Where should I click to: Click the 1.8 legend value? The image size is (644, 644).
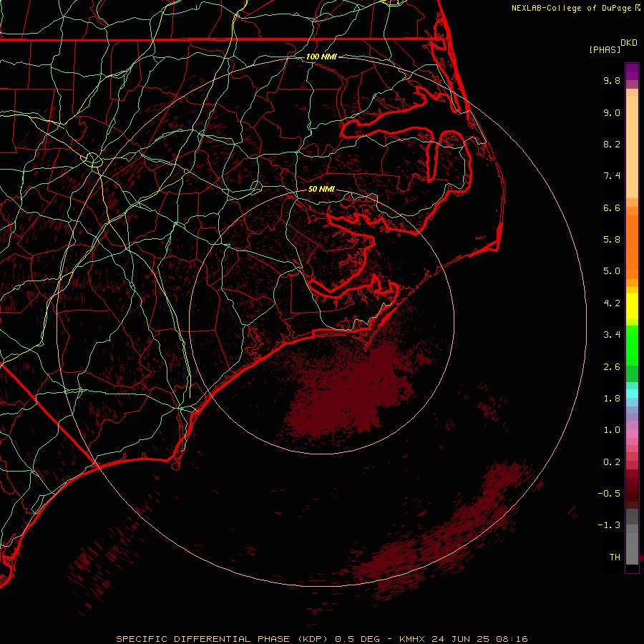click(612, 399)
